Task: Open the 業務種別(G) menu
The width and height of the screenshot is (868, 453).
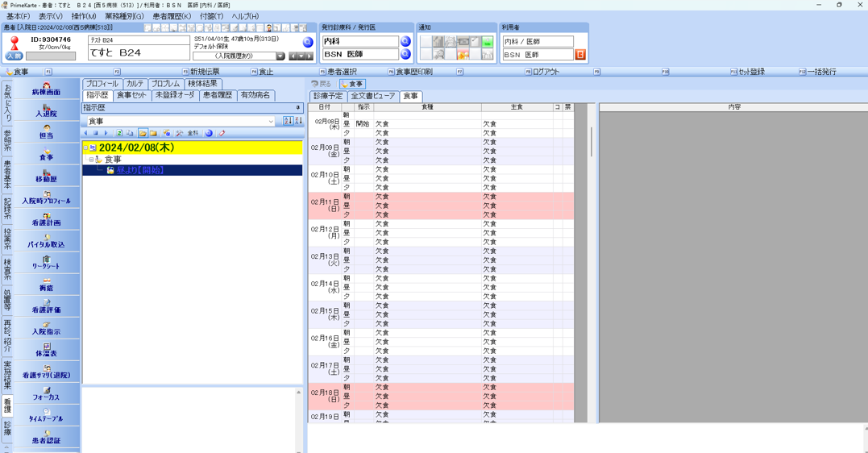Action: point(125,16)
